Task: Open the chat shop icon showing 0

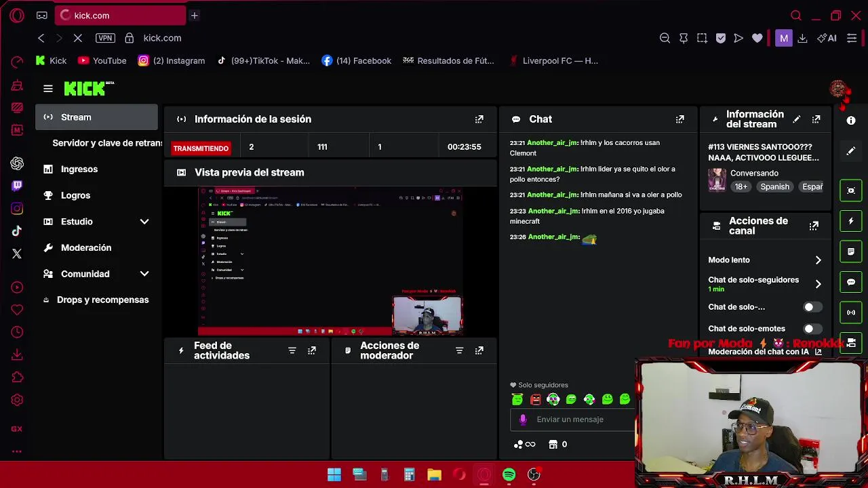Action: 557,445
